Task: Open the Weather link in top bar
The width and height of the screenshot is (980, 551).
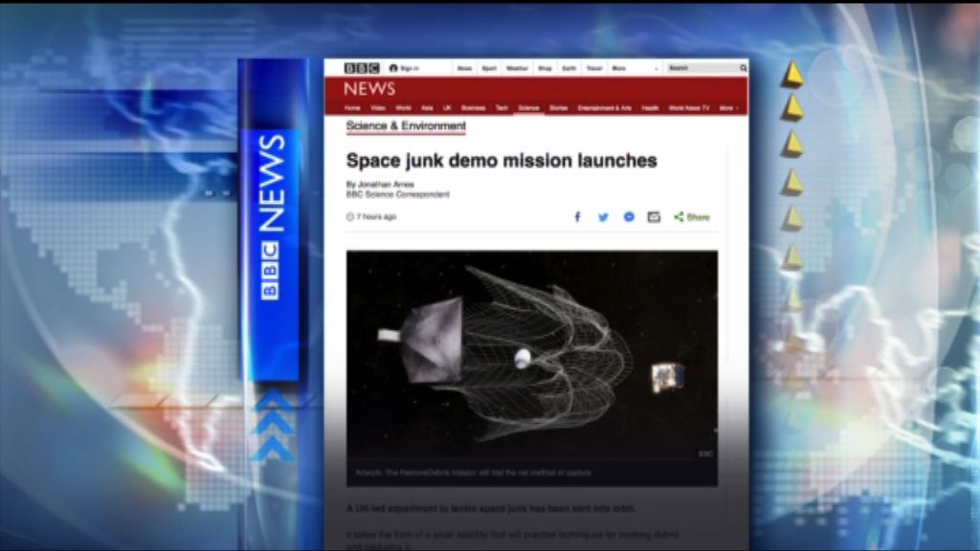Action: (x=517, y=69)
